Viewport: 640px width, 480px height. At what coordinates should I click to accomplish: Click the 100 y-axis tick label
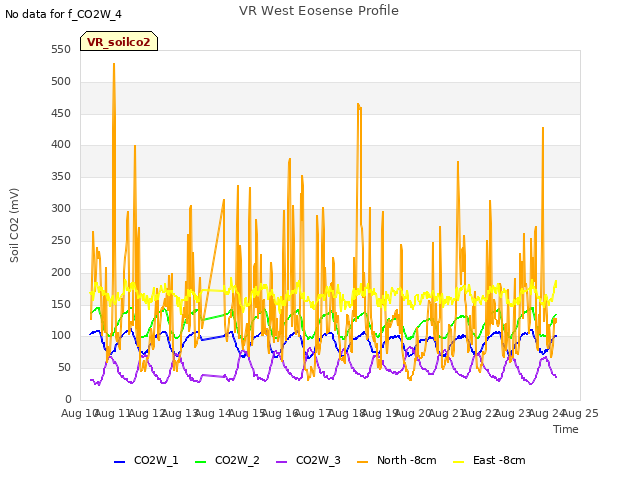tap(61, 336)
